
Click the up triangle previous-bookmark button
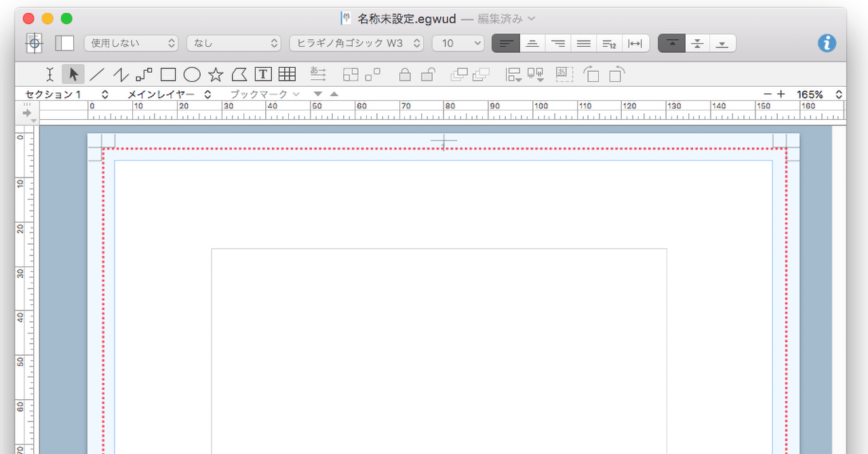click(334, 94)
